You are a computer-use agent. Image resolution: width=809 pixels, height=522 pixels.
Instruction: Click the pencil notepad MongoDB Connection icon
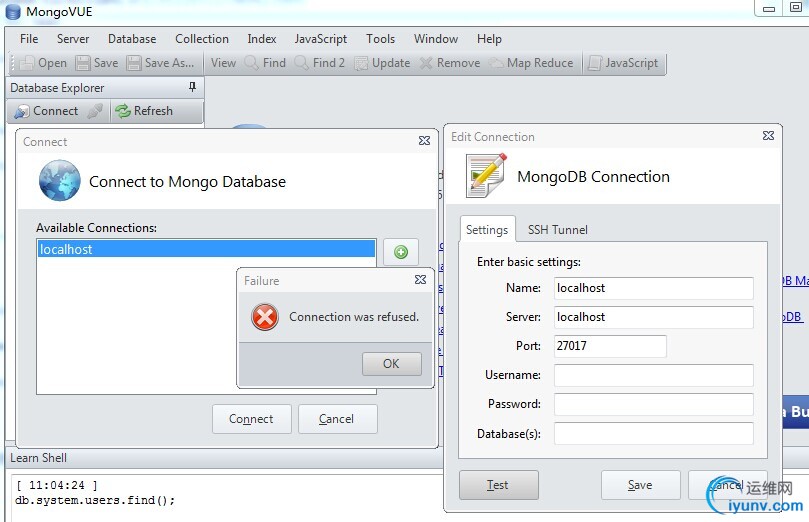coord(486,175)
